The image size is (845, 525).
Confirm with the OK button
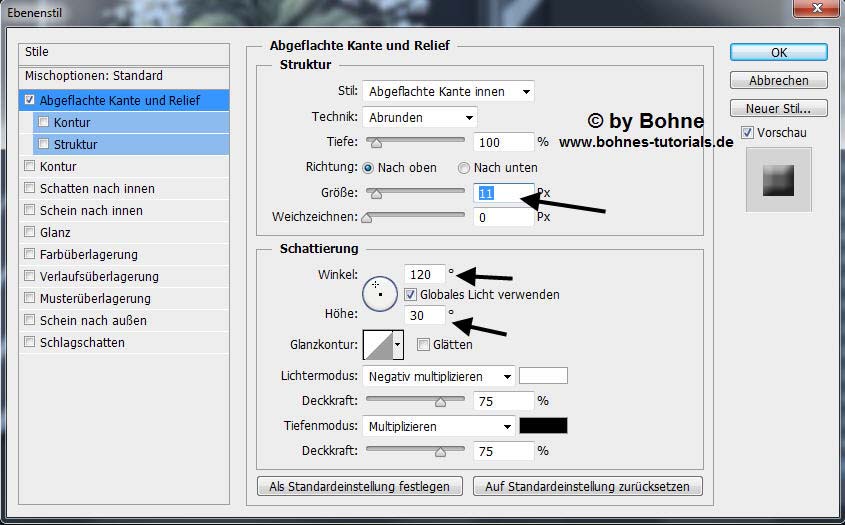pos(779,52)
